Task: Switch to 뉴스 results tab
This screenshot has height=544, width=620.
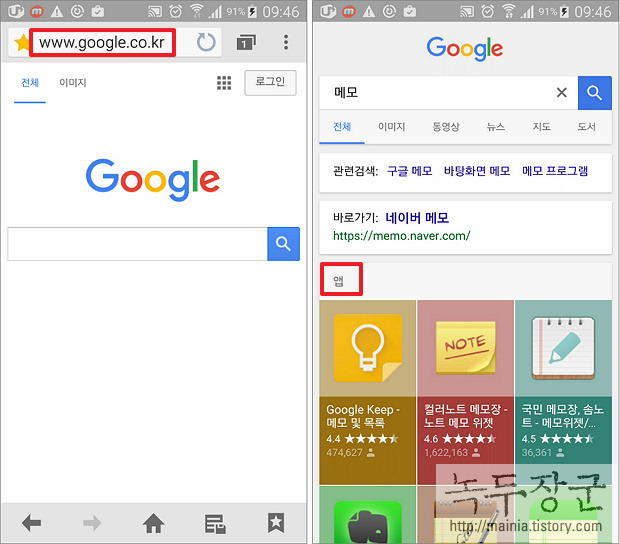Action: (496, 127)
